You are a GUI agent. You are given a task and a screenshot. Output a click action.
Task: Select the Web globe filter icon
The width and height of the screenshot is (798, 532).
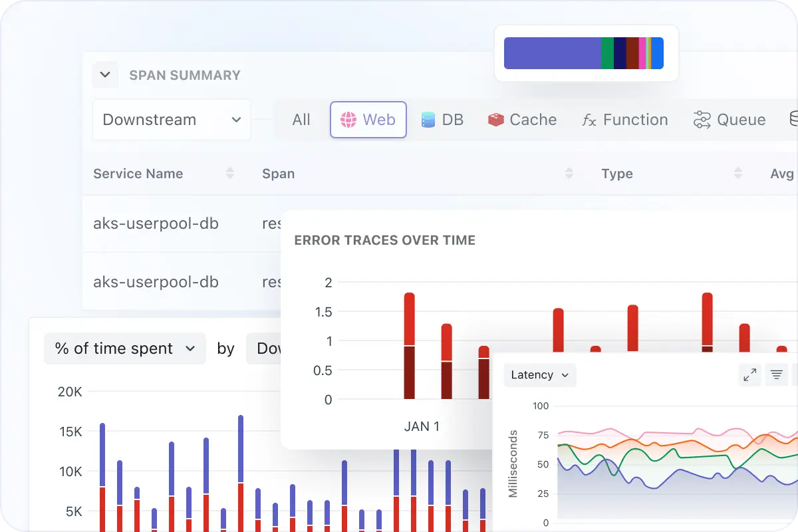pos(348,120)
